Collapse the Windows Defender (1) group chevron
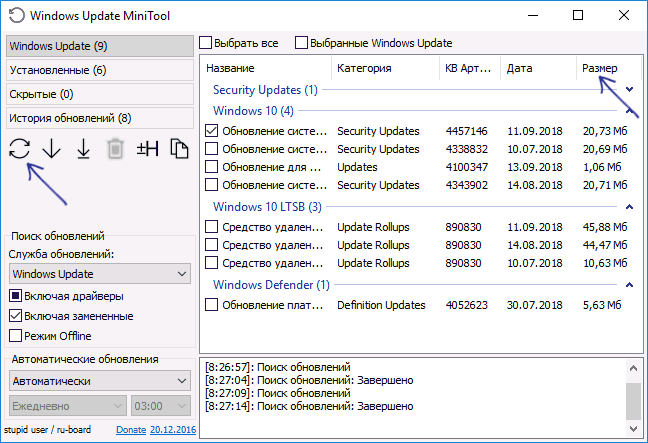 [629, 285]
